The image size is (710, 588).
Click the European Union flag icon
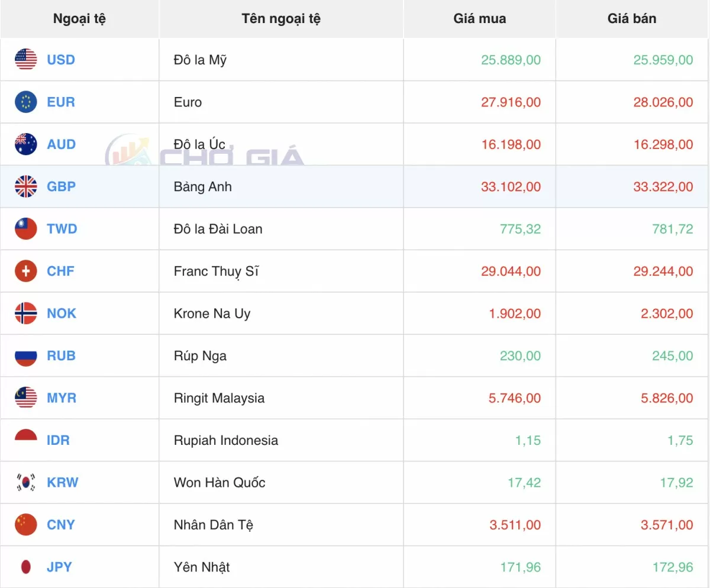pyautogui.click(x=26, y=102)
